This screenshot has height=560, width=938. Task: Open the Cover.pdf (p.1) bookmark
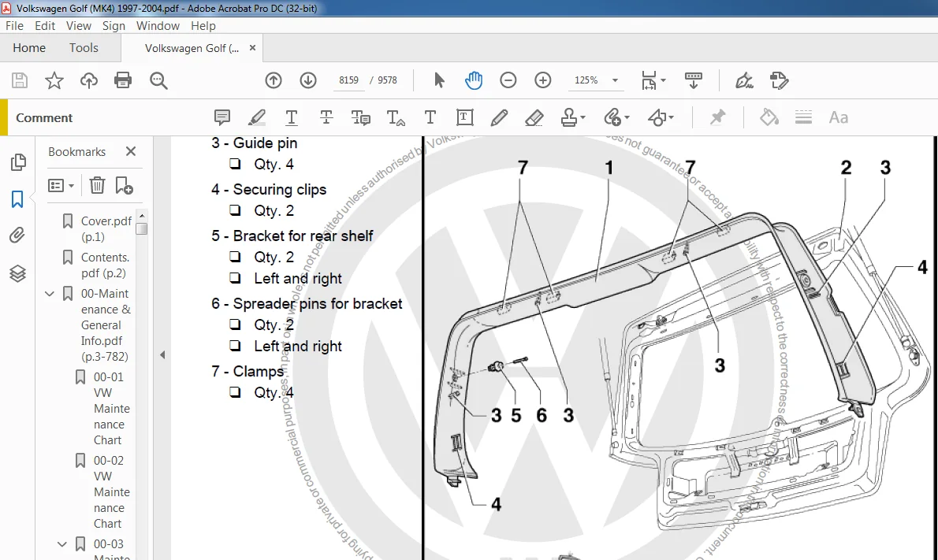106,229
